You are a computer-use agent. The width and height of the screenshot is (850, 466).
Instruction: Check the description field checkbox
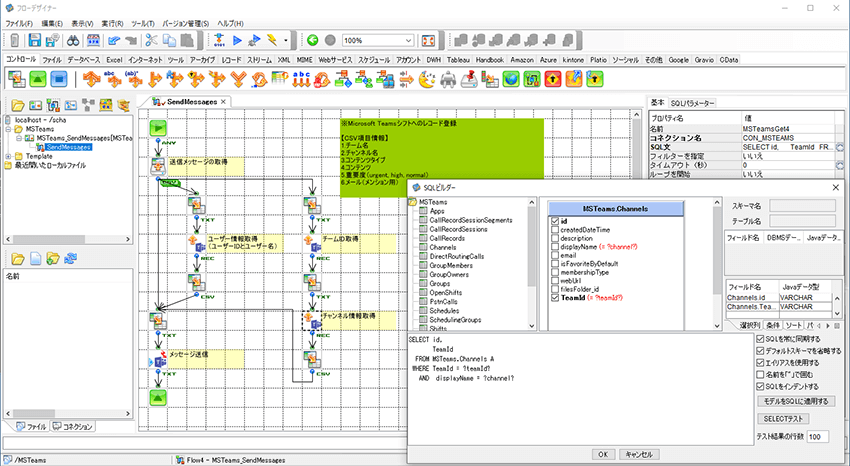[555, 238]
